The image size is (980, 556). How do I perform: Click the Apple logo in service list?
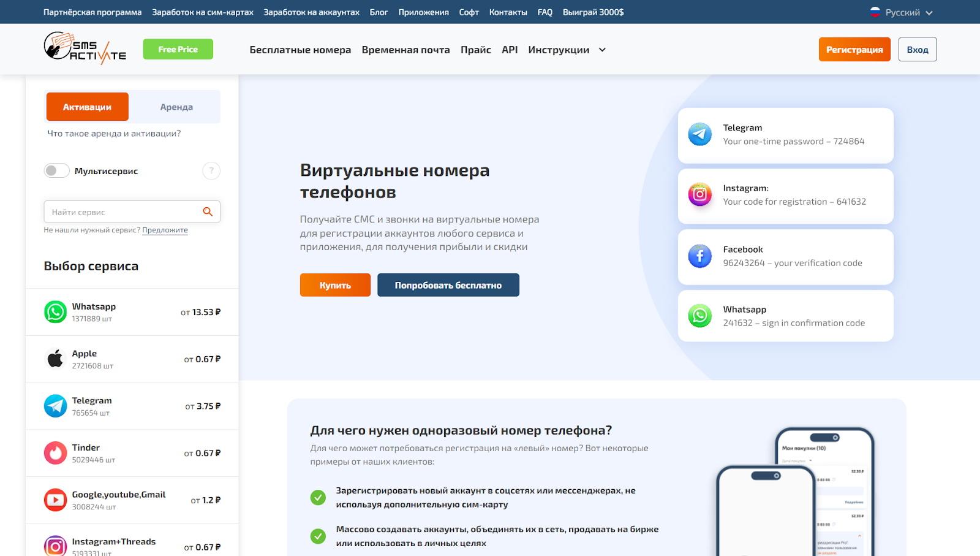(55, 359)
